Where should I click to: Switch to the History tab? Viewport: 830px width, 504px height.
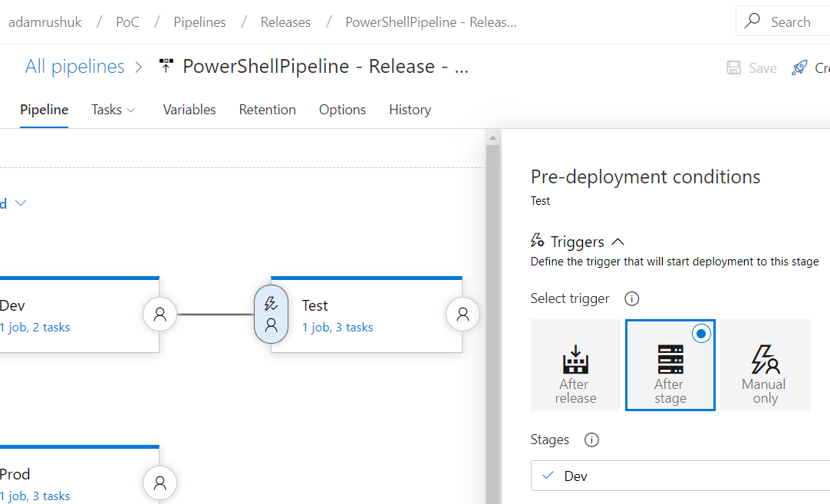click(410, 110)
